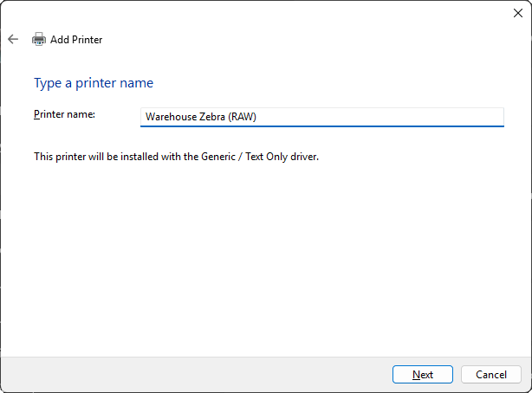Click the 'Printer name:' label
532x393 pixels.
[64, 114]
